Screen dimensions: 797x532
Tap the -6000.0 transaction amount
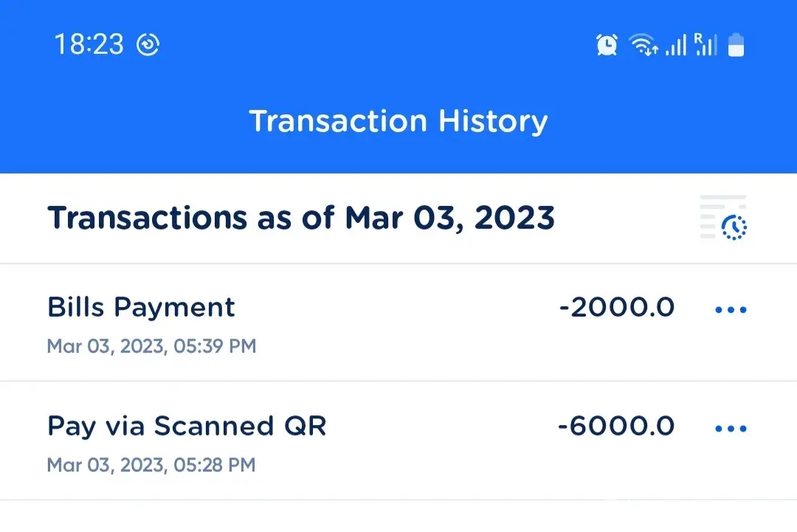pos(616,426)
